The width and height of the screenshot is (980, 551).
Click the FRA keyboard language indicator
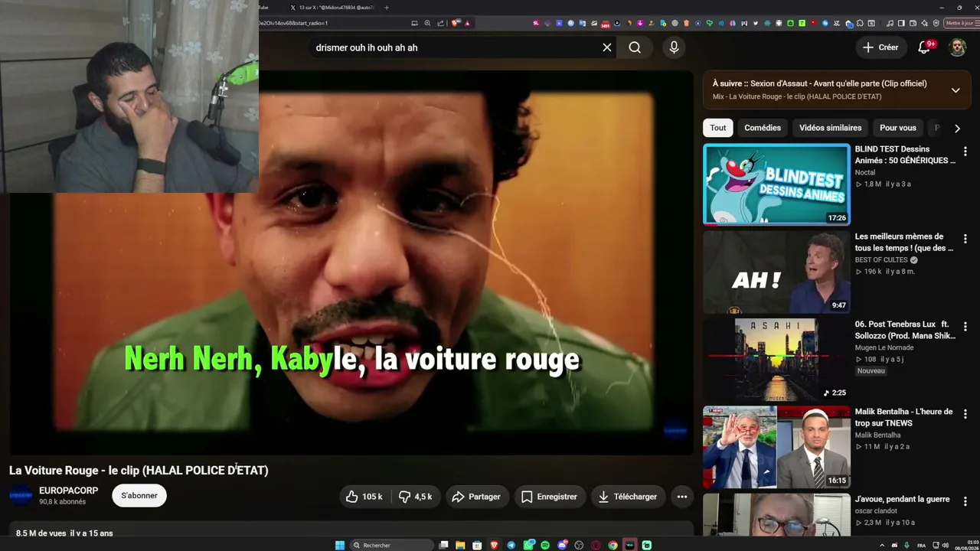[921, 546]
